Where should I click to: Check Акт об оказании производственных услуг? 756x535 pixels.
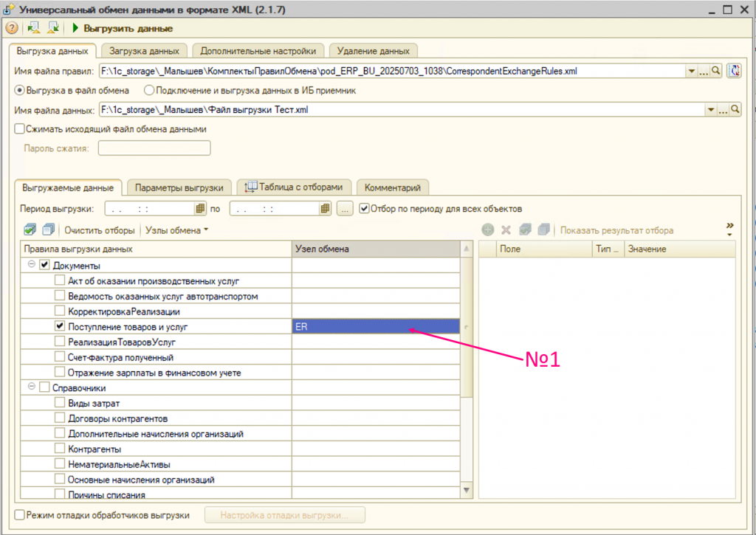tap(60, 280)
